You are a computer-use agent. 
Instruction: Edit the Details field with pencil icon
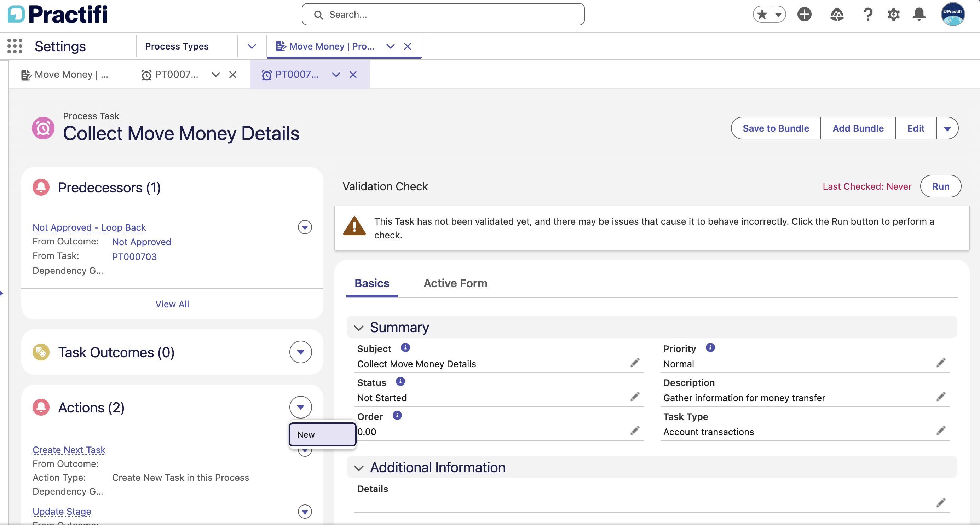click(941, 503)
